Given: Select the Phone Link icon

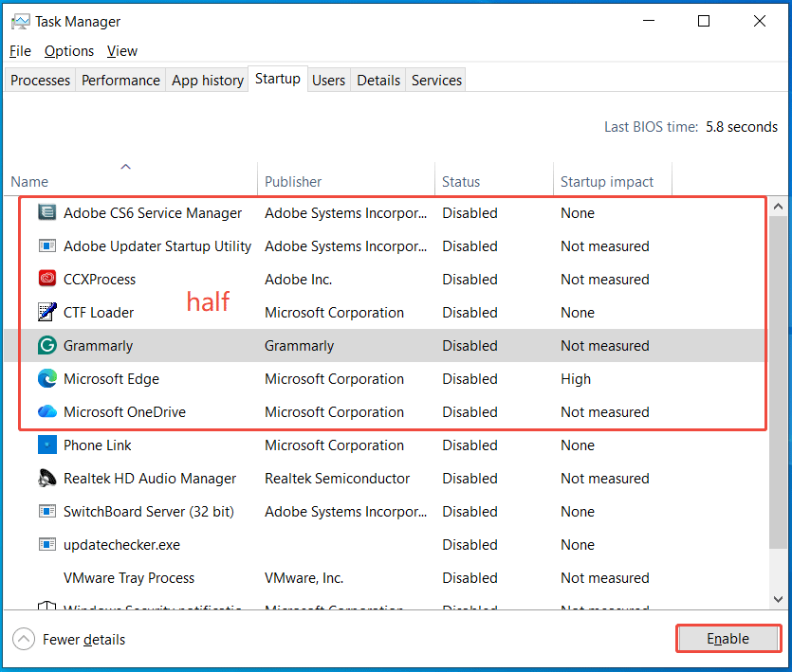Looking at the screenshot, I should pyautogui.click(x=46, y=445).
